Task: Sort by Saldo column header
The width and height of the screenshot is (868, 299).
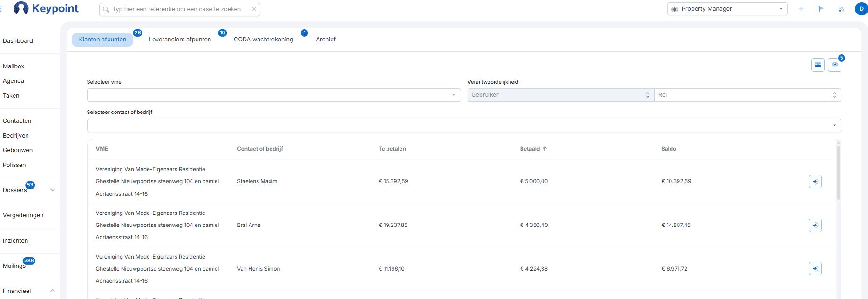Action: coord(669,149)
